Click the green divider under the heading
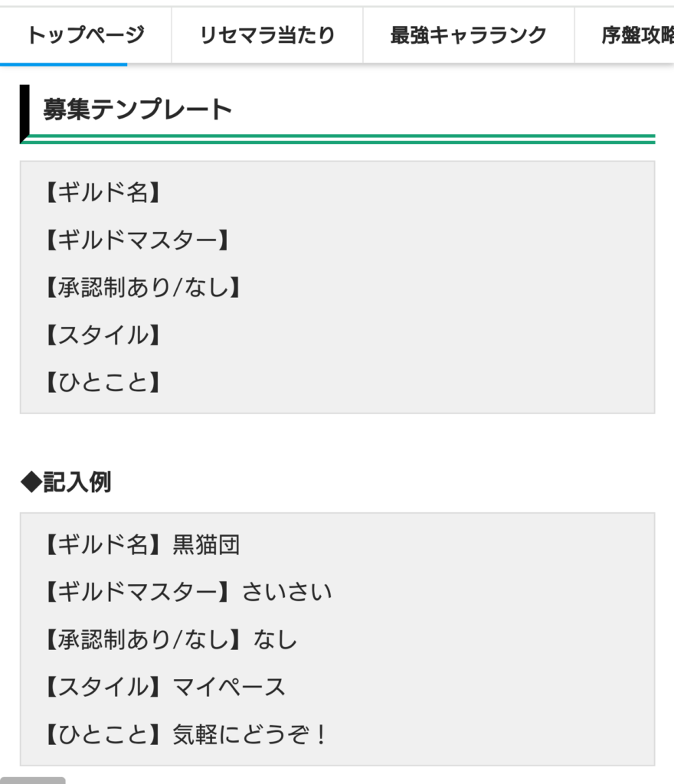The height and width of the screenshot is (784, 674). (337, 139)
